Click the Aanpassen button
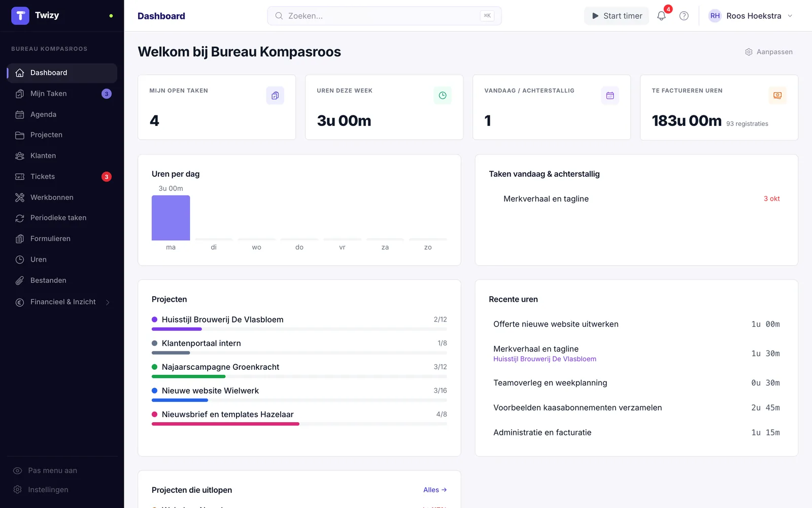 pyautogui.click(x=769, y=52)
